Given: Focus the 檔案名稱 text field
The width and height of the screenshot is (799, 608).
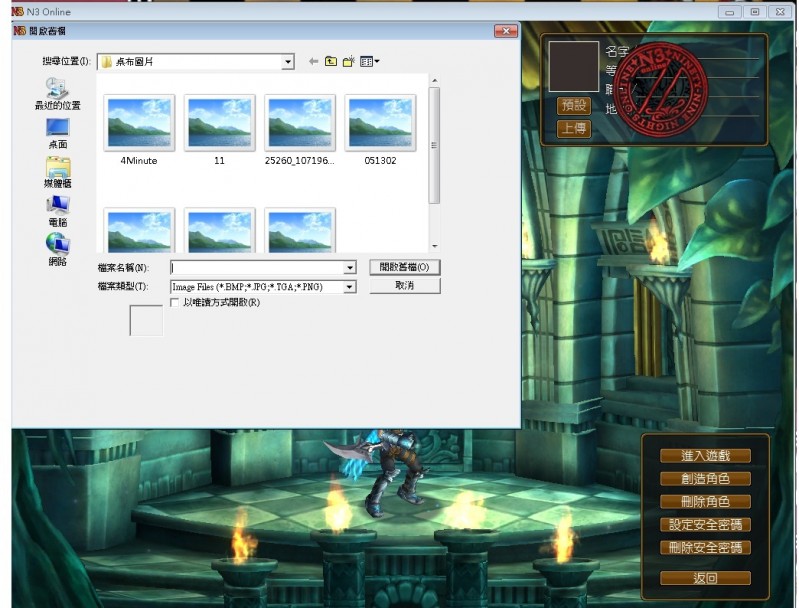Looking at the screenshot, I should tap(257, 268).
